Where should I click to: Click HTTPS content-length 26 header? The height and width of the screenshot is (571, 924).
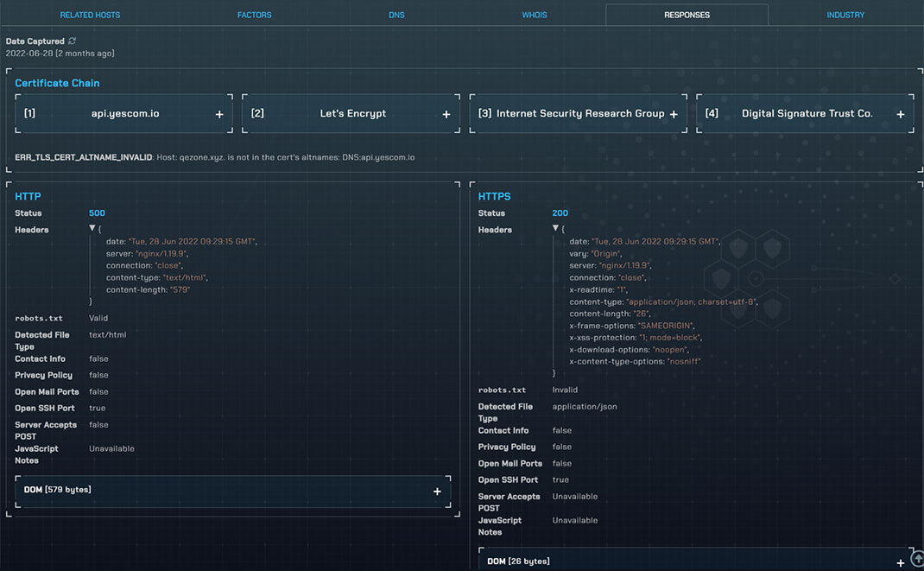(610, 314)
